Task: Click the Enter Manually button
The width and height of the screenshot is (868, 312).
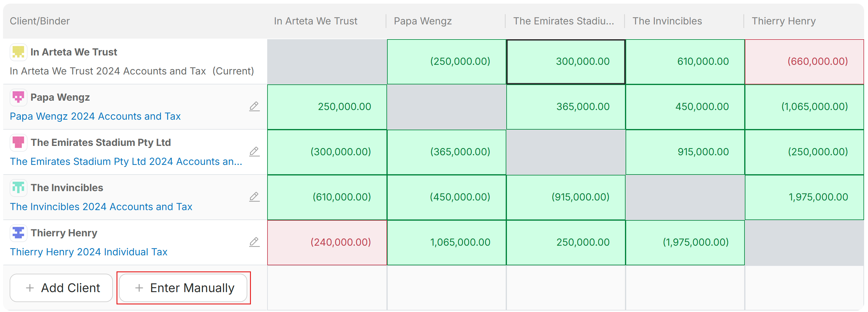Action: click(x=183, y=288)
